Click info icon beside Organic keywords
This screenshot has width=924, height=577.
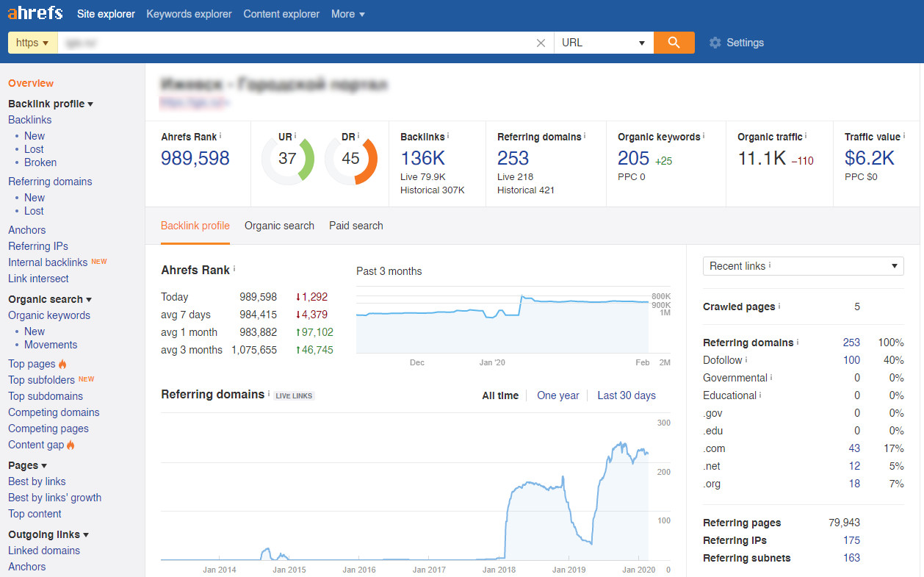pyautogui.click(x=704, y=136)
